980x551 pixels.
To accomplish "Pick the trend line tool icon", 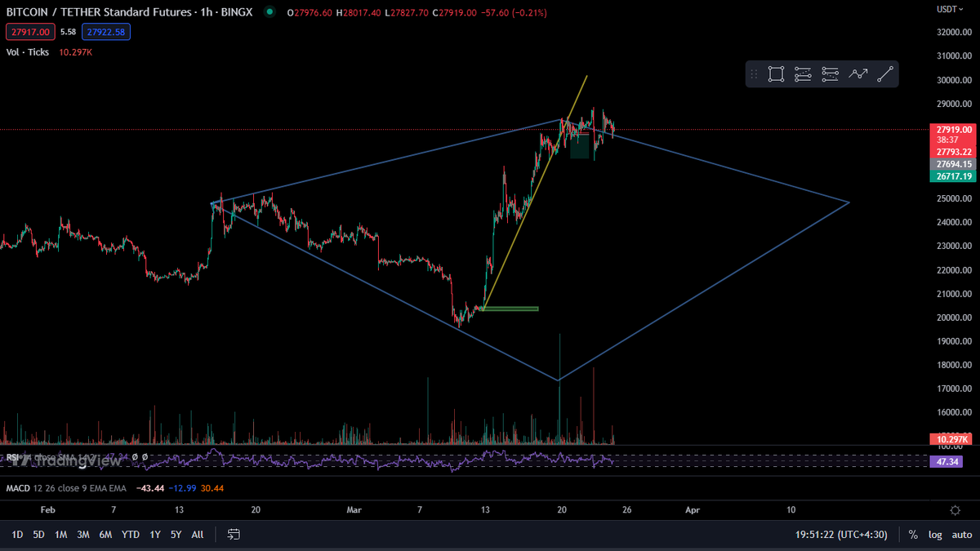I will click(x=884, y=74).
